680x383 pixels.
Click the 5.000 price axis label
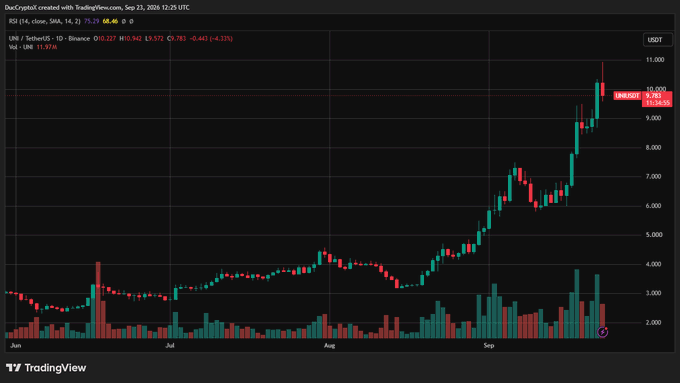tap(653, 235)
